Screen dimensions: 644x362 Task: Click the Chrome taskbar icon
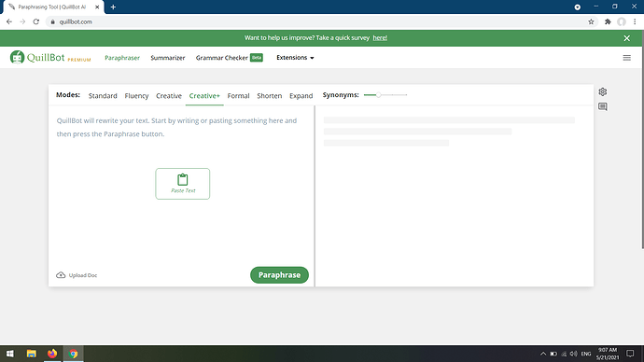[73, 354]
